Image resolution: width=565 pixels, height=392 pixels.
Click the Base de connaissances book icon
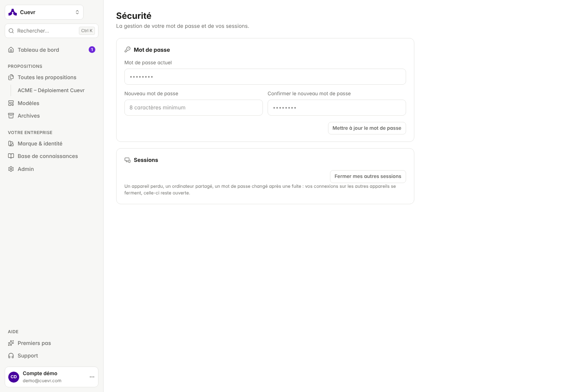[x=11, y=156]
